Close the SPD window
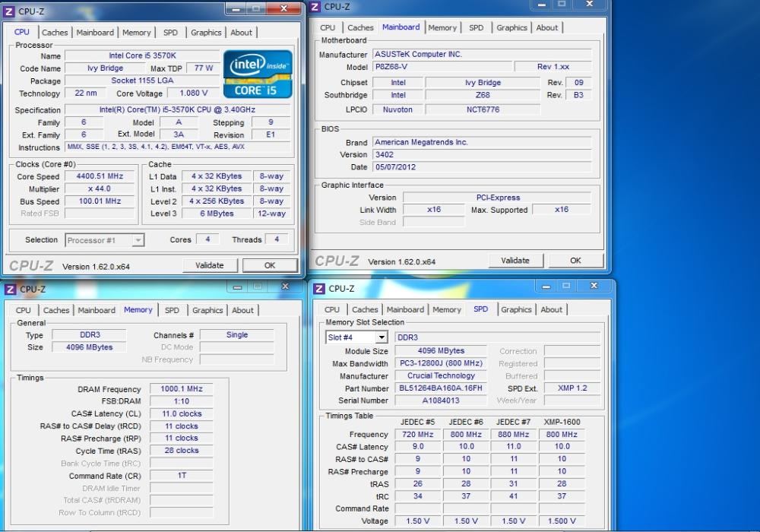760x532 pixels. click(594, 286)
